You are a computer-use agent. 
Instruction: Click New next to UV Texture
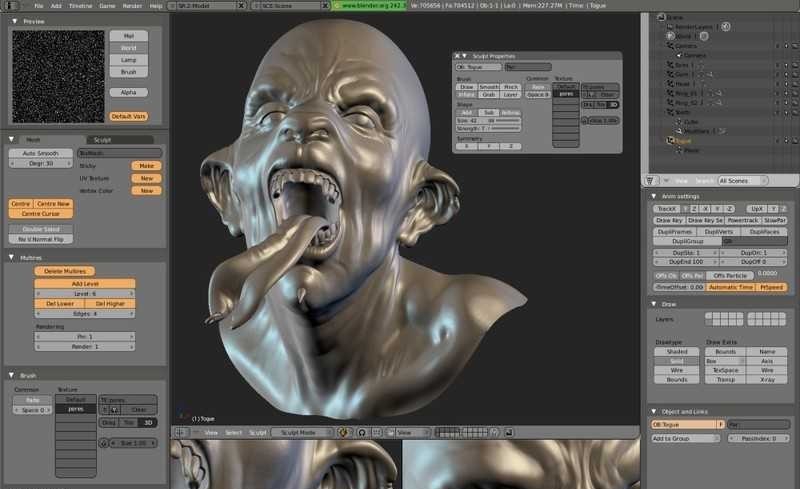pyautogui.click(x=146, y=178)
